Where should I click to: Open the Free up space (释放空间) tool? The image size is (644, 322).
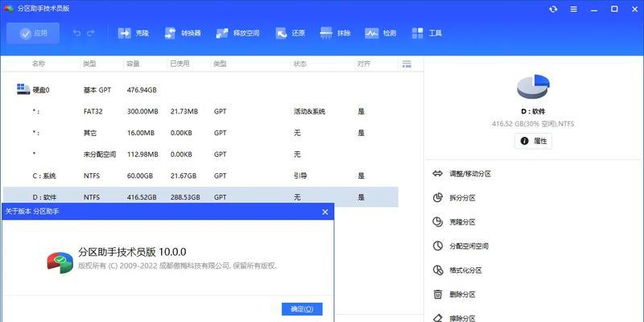[237, 33]
